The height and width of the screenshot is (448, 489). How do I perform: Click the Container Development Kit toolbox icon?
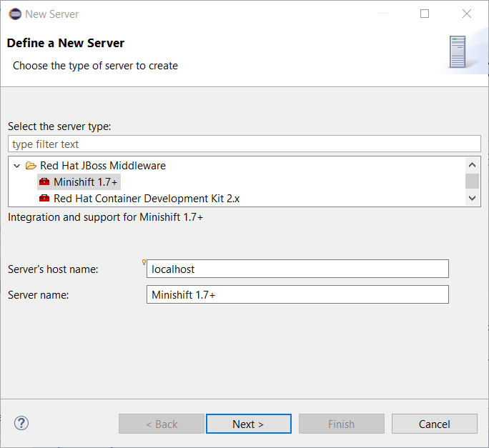coord(44,199)
